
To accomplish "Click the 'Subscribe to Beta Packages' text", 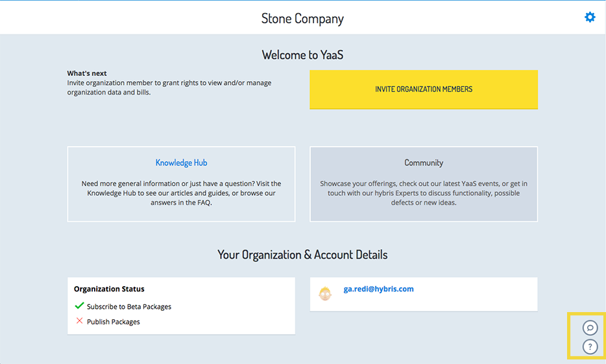I will click(129, 306).
